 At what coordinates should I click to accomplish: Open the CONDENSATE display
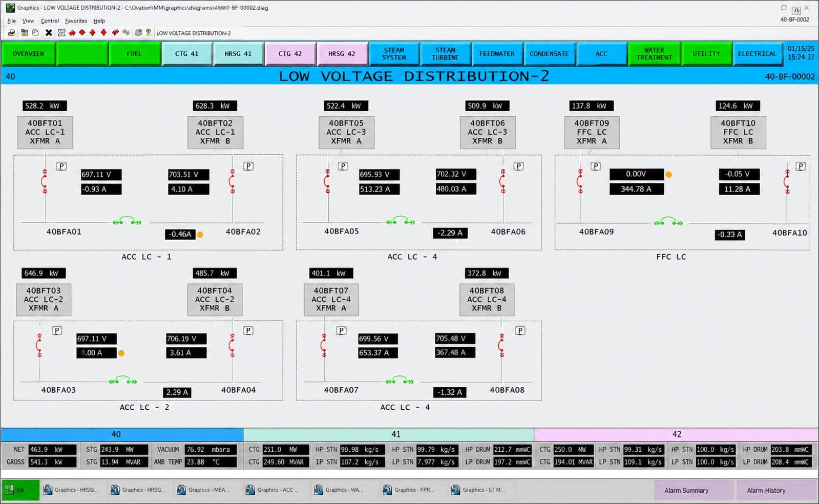point(549,54)
